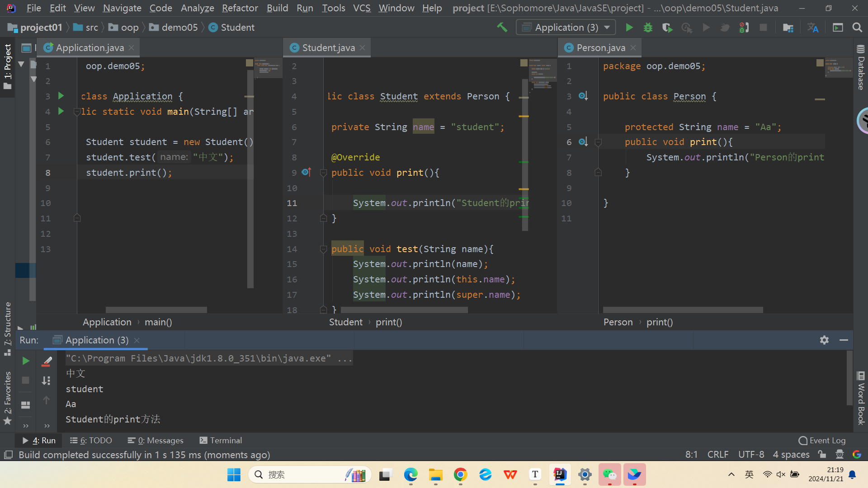The width and height of the screenshot is (868, 488).
Task: Open Project Structure folder icon
Action: pos(788,28)
